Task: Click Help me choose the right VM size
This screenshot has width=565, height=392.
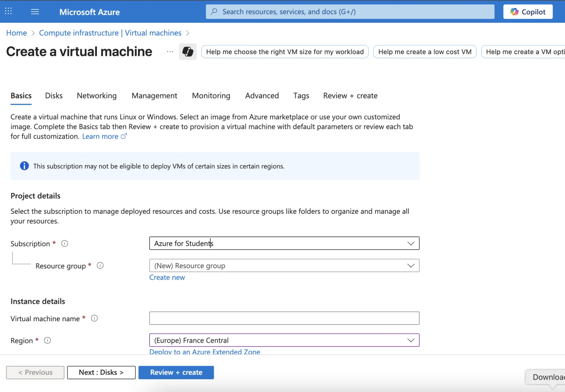Action: 285,52
